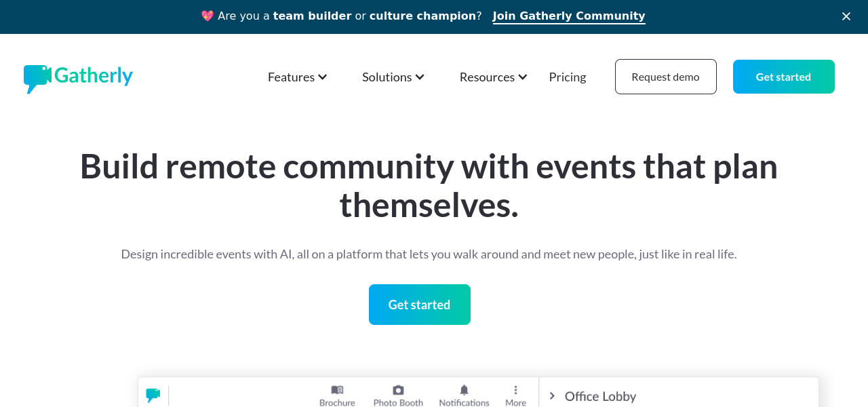Click the Office Lobby label
Viewport: 868px width, 407px height.
pos(600,396)
